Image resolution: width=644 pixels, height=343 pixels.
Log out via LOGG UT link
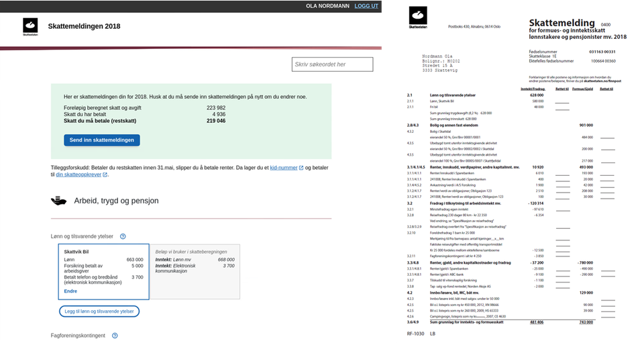(366, 6)
